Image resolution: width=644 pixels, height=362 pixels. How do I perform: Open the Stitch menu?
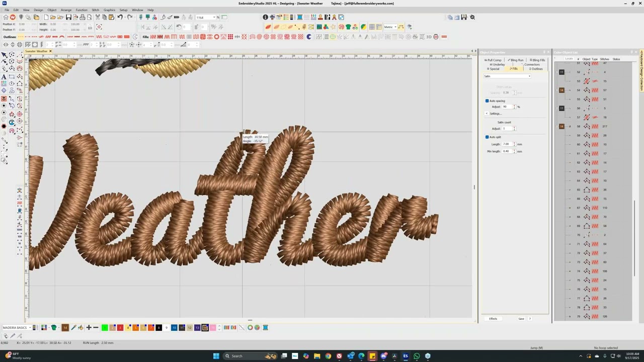click(x=95, y=10)
